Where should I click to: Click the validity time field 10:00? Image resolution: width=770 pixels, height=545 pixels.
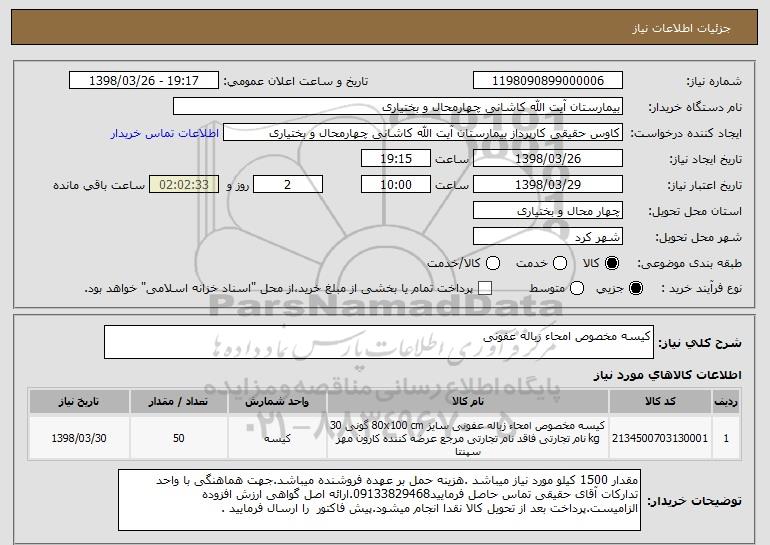click(396, 185)
